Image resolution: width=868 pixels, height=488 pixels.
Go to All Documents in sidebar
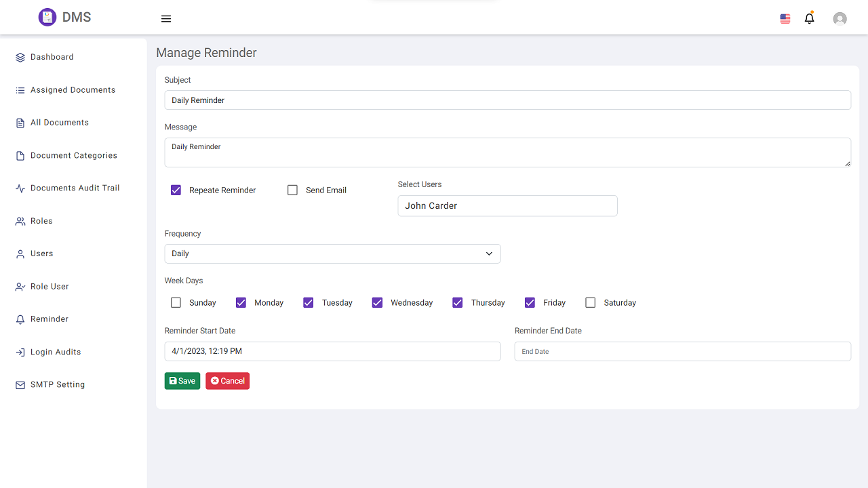[60, 123]
